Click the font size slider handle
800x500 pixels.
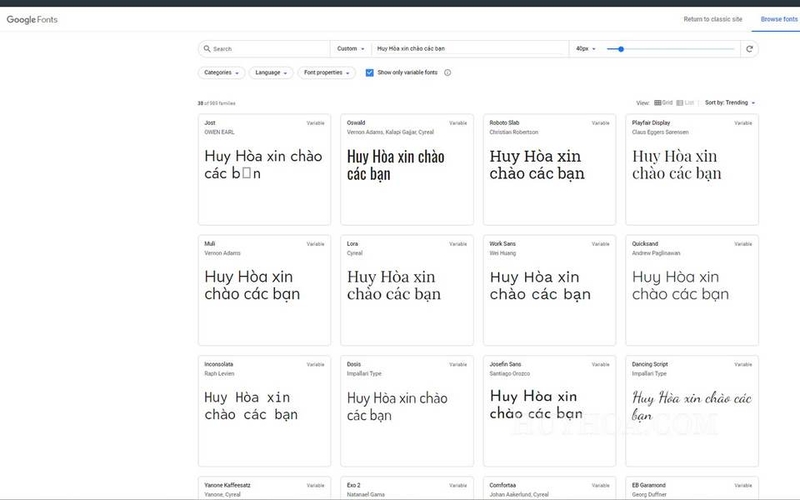(x=620, y=49)
